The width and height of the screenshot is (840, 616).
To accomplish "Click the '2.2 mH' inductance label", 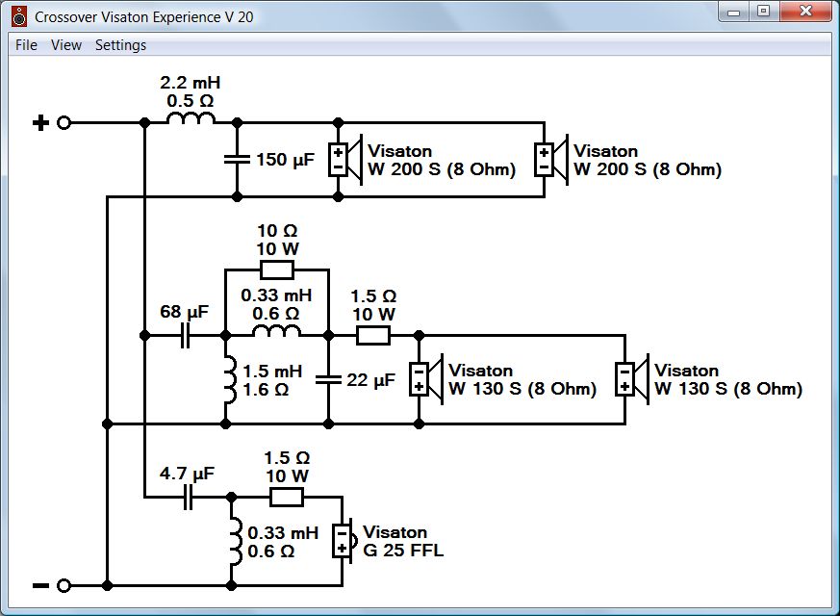I will [x=191, y=83].
